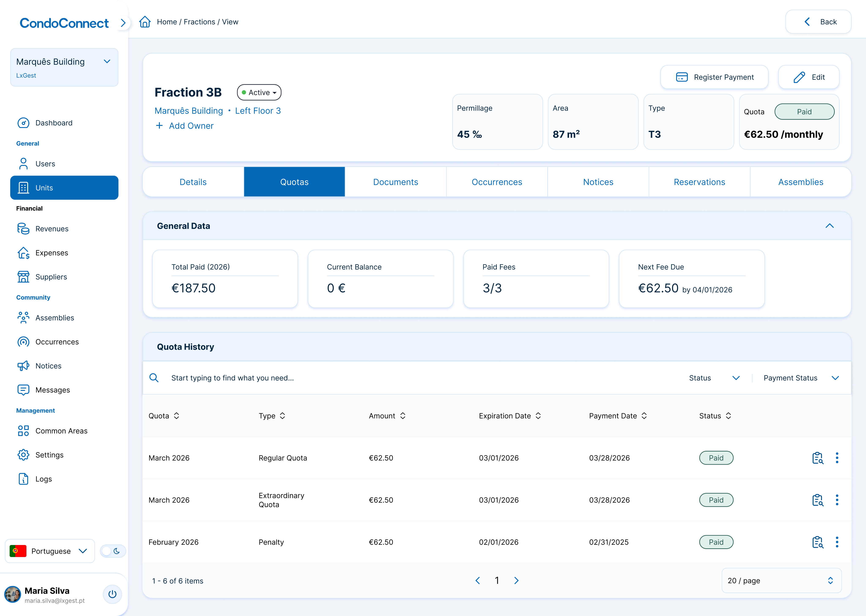Click the home icon in the breadcrumb
The width and height of the screenshot is (866, 616).
pos(145,22)
